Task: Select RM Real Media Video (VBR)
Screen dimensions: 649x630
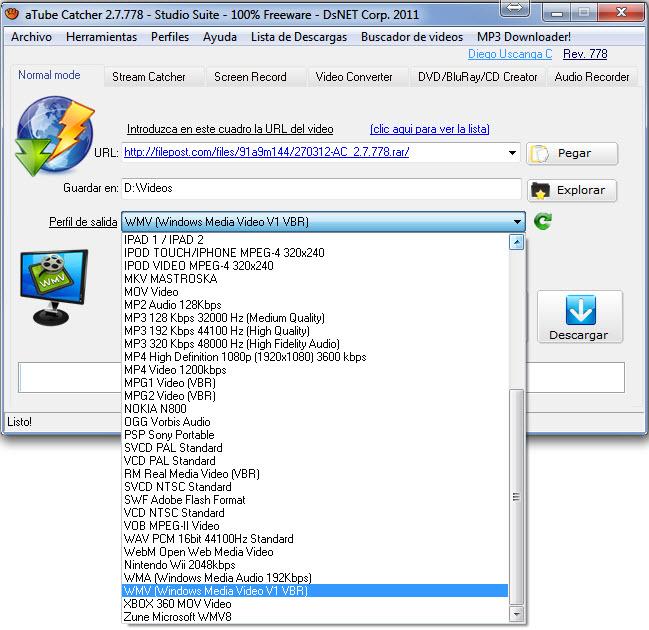Action: (x=315, y=474)
